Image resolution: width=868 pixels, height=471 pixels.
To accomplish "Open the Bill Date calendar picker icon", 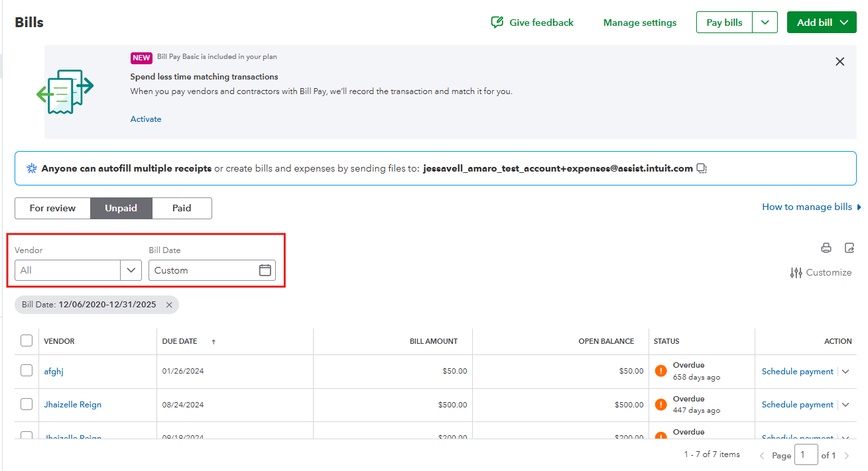I will (x=265, y=270).
